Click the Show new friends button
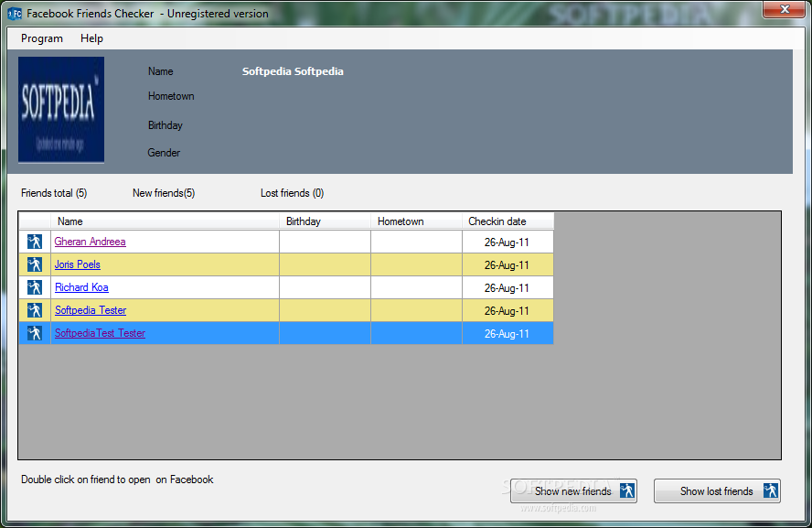The width and height of the screenshot is (812, 528). 573,490
